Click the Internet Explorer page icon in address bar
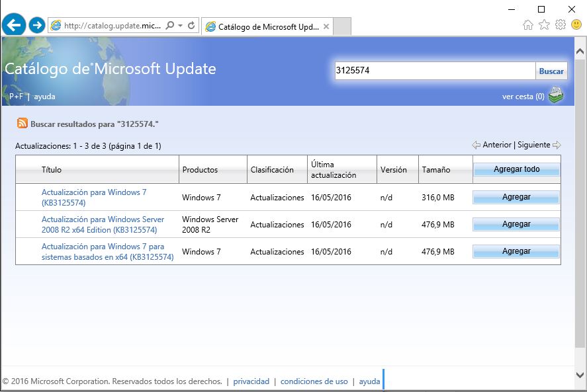587x392 pixels. 56,25
